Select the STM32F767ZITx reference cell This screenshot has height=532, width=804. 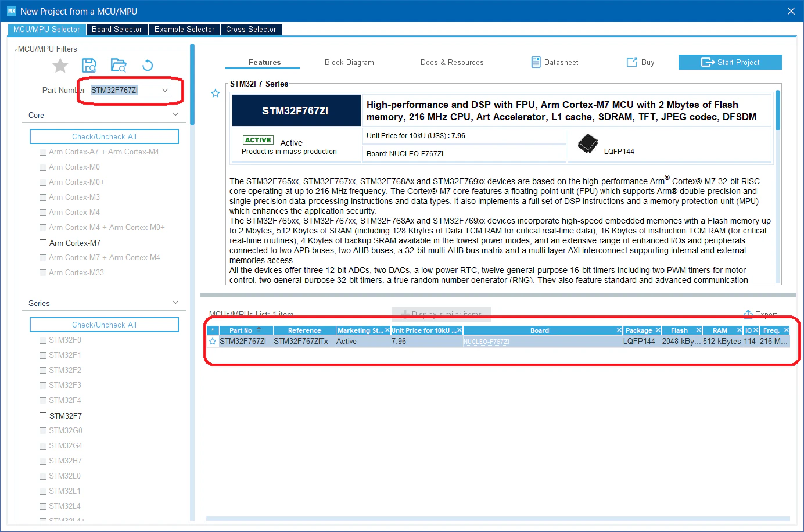[301, 342]
